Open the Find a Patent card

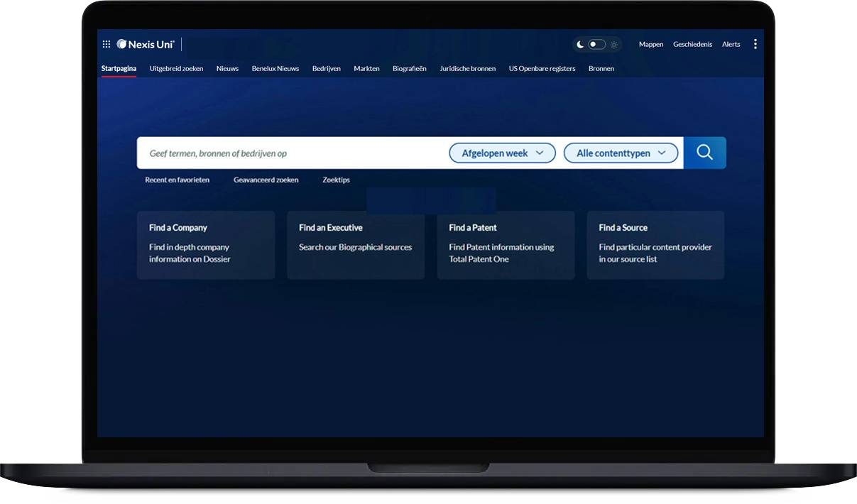tap(506, 245)
